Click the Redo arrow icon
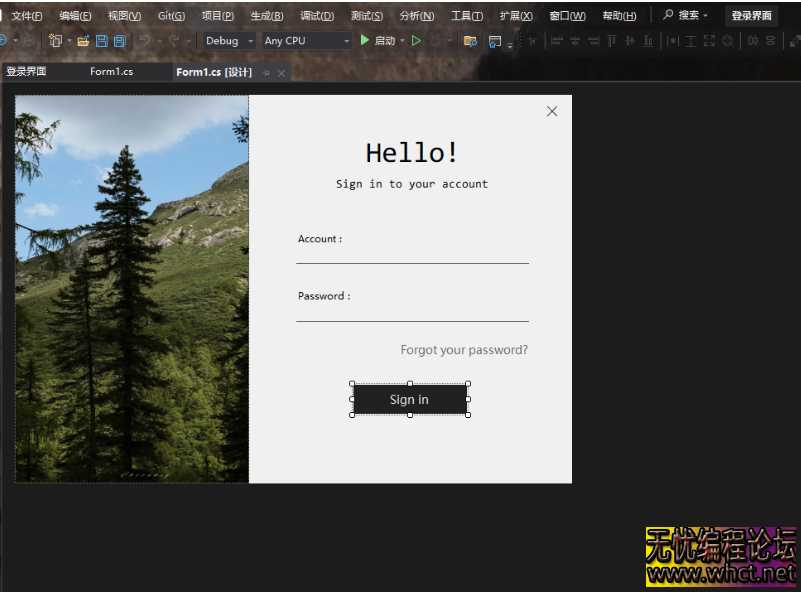This screenshot has width=801, height=592. pos(173,41)
